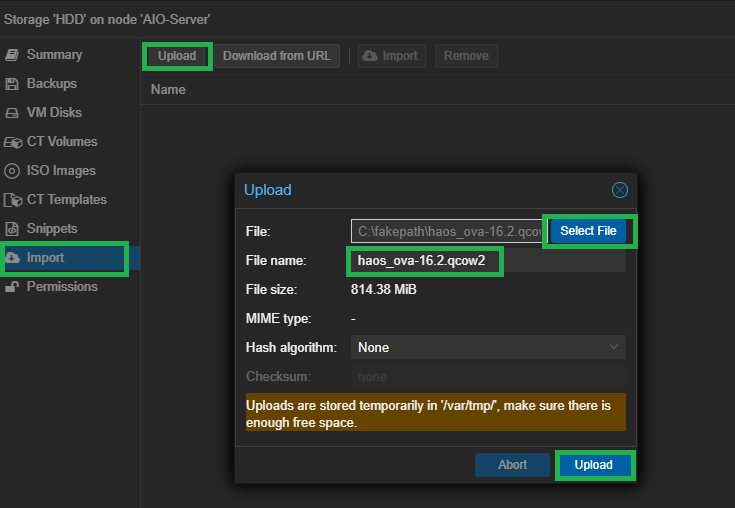Click the CT Volumes icon
The width and height of the screenshot is (735, 508).
point(13,142)
